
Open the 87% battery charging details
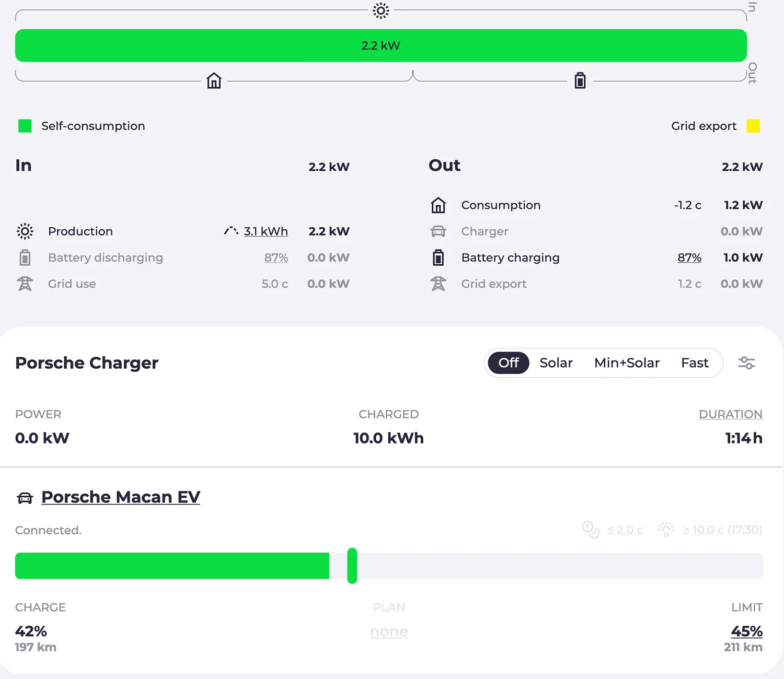[x=689, y=257]
